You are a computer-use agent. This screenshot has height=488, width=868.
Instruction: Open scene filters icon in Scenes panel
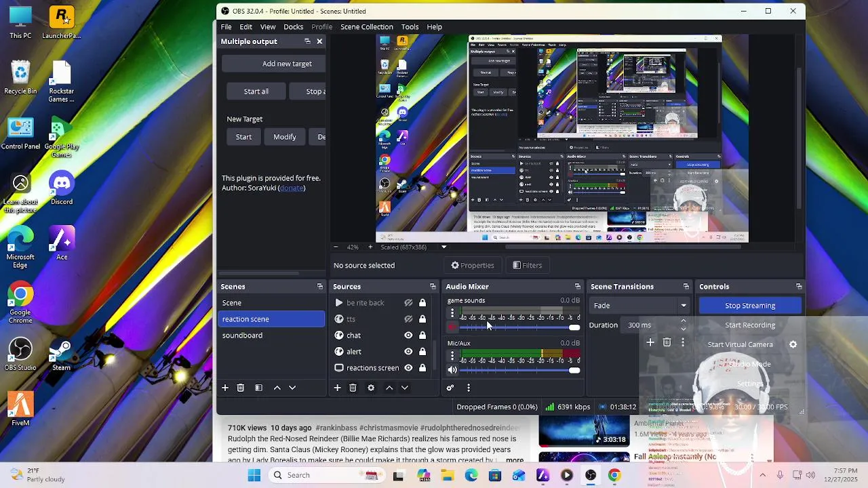pos(258,388)
